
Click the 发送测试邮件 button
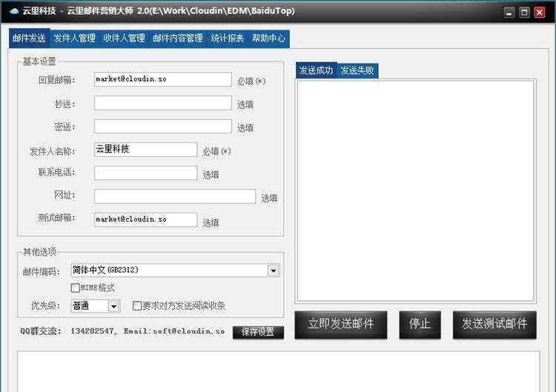point(494,325)
